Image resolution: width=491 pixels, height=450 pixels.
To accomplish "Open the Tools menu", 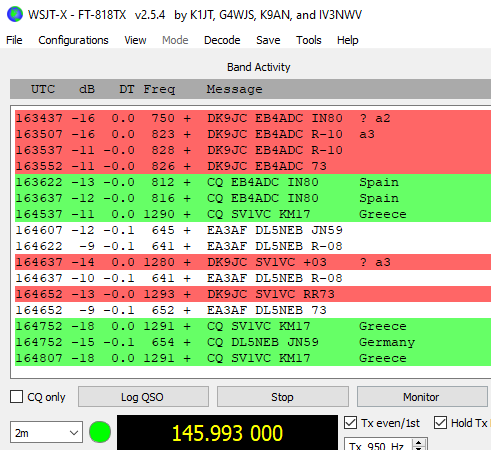I will tap(309, 40).
